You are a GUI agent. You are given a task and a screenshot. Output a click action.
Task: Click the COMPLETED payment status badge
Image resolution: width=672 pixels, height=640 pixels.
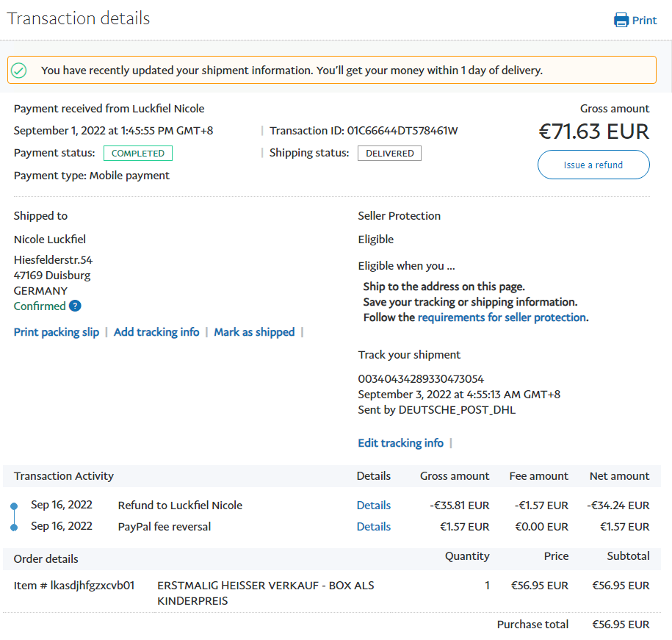(x=138, y=154)
